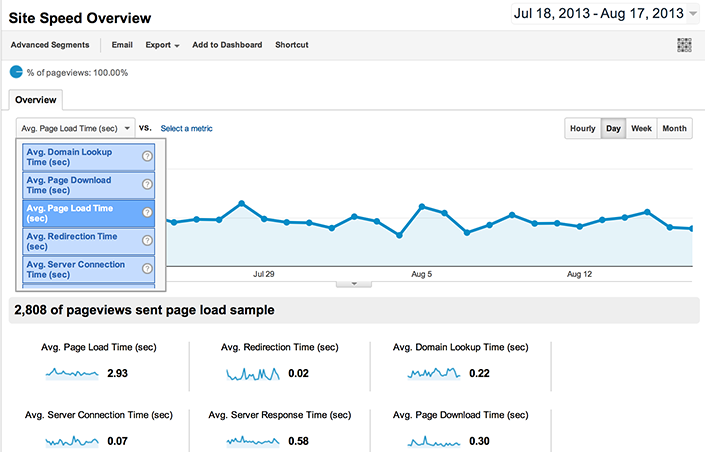Viewport: 705px width, 452px height.
Task: Click help icon beside Avg. Redirection Time
Action: point(147,241)
